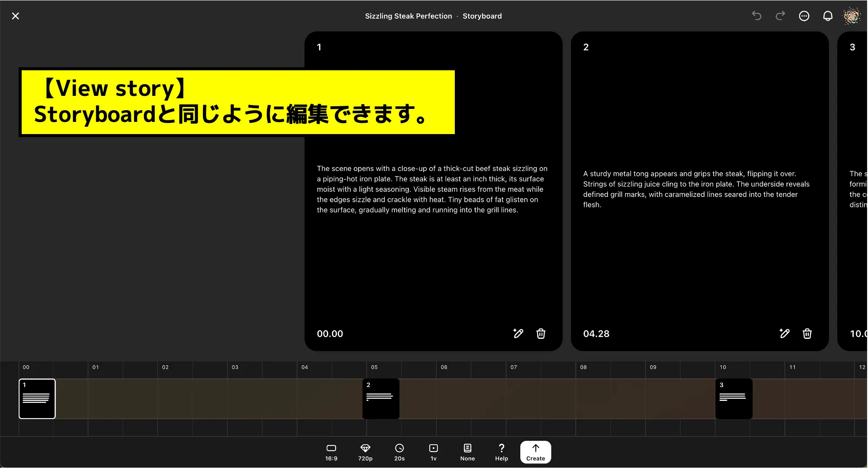
Task: Edit scene 2 prompt with the pencil icon
Action: coord(784,334)
